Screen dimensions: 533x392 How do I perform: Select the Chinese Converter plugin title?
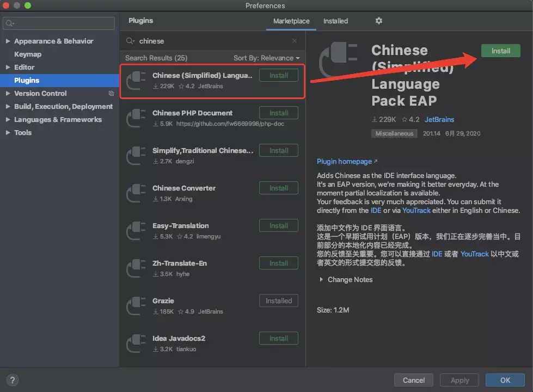(x=184, y=188)
